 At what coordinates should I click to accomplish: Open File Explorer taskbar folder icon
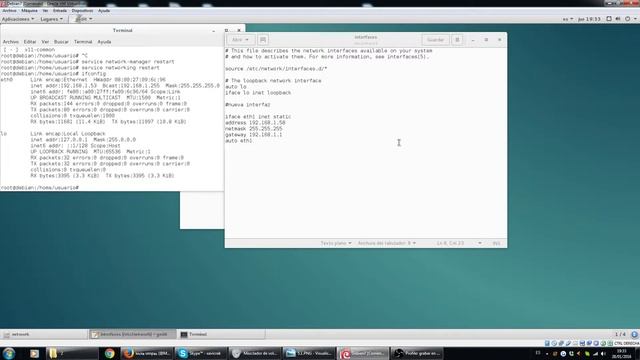click(71, 353)
